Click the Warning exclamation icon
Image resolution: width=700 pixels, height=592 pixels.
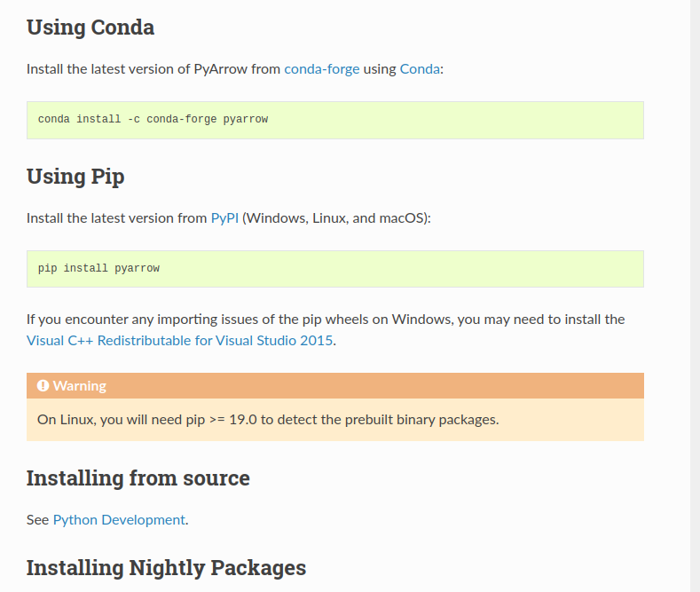coord(43,385)
